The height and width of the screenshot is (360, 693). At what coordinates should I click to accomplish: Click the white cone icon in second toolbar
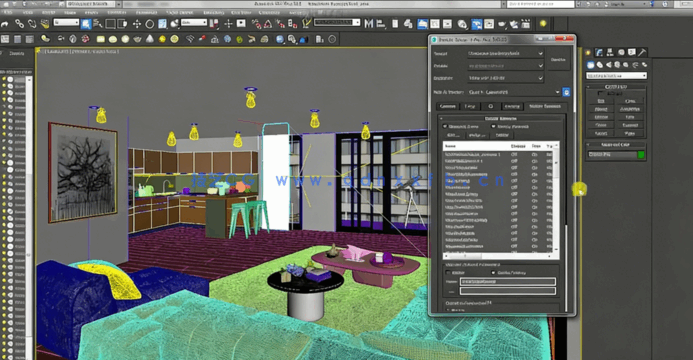[x=150, y=39]
